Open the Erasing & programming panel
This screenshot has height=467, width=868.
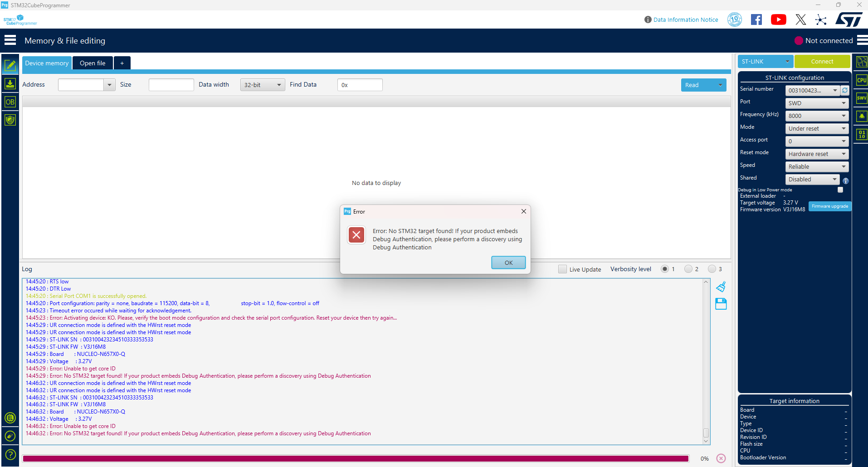click(10, 83)
